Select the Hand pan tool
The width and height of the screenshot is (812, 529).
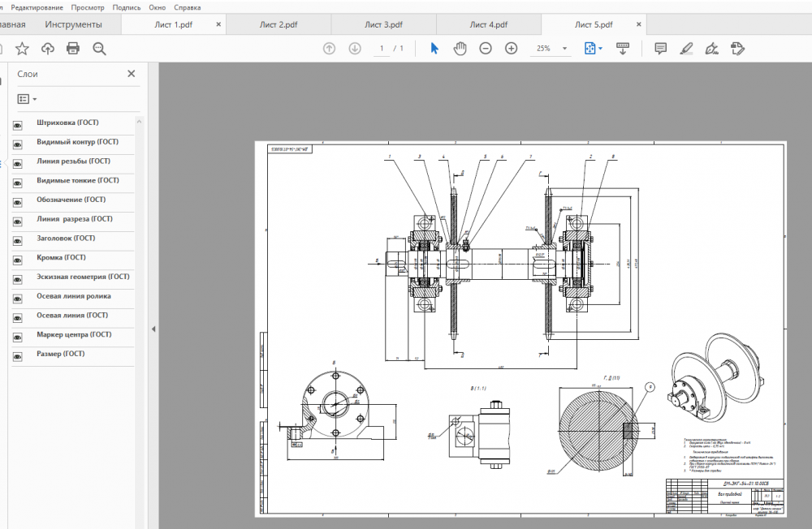pyautogui.click(x=460, y=49)
